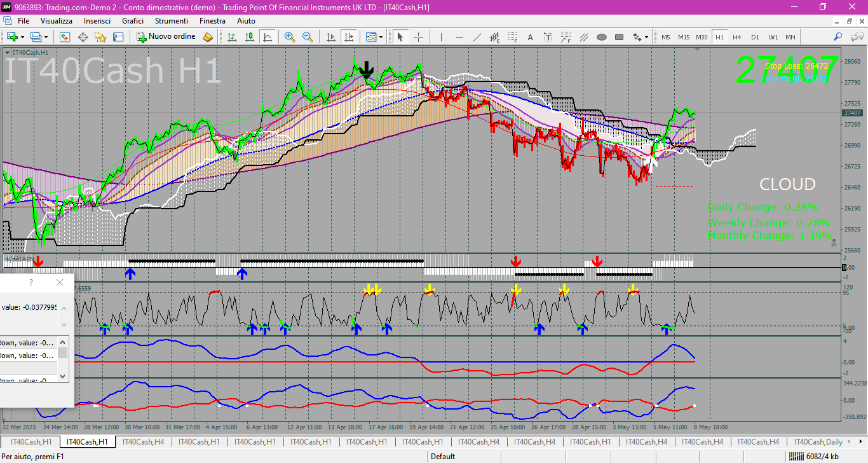This screenshot has height=463, width=868.
Task: Click the dialog list scrollbar up arrow
Action: tap(63, 342)
